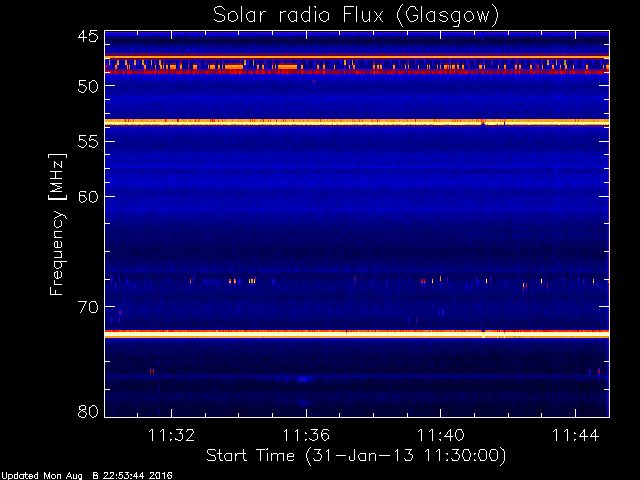This screenshot has height=480, width=640.
Task: Click the "50" frequency tick label
Action: coord(88,86)
